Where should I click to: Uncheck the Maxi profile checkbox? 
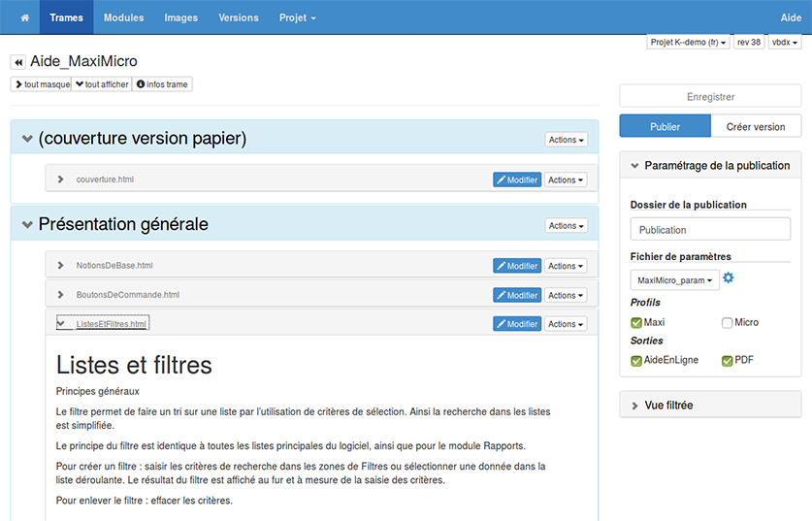tap(636, 323)
